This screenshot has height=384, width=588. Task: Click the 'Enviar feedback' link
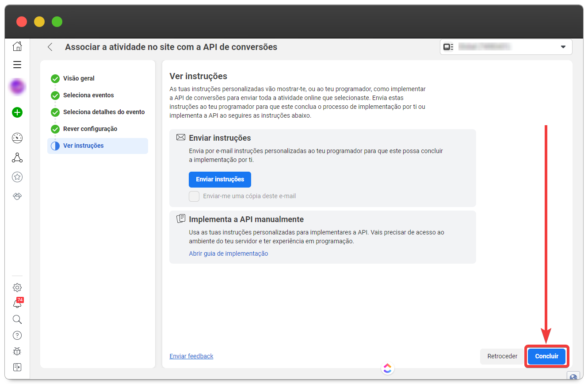pyautogui.click(x=191, y=356)
